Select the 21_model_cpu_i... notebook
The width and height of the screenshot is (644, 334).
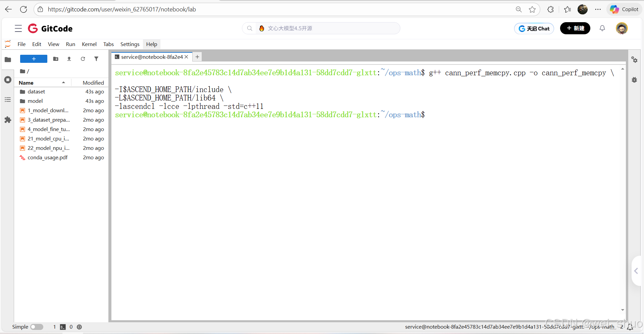[62, 139]
